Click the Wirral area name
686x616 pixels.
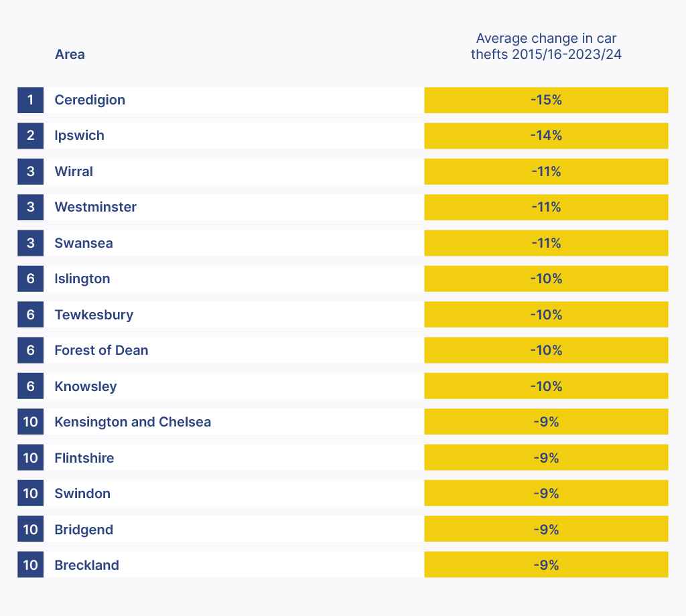[74, 171]
